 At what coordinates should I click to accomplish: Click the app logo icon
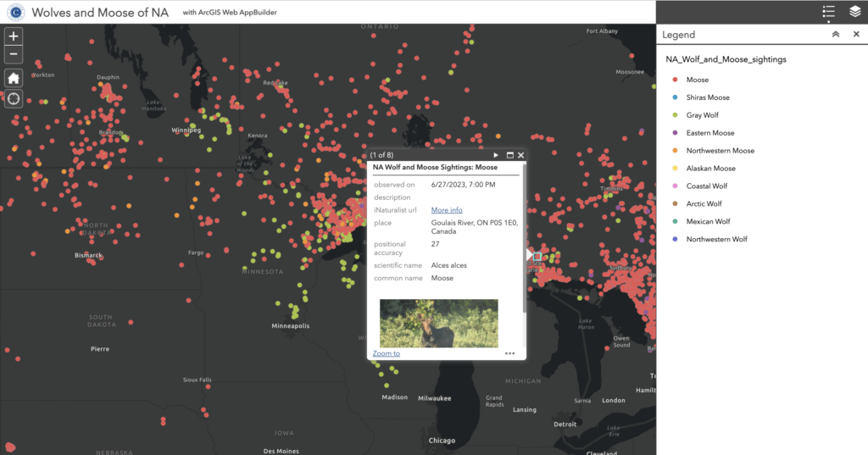[x=15, y=12]
